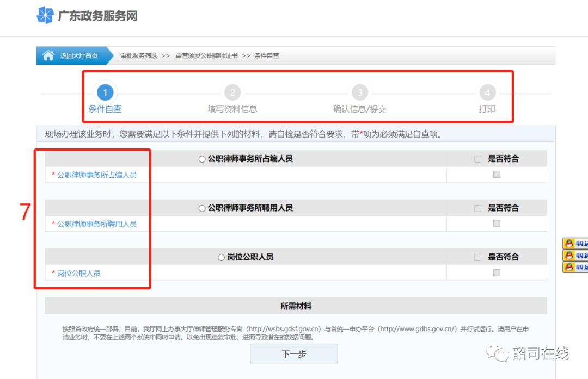Tick the row checkbox under 岗位公职人员 是否符合
588x379 pixels.
coord(497,272)
